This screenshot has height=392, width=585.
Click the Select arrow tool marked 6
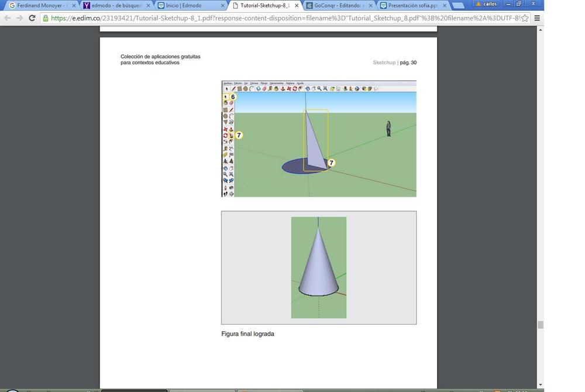click(226, 97)
